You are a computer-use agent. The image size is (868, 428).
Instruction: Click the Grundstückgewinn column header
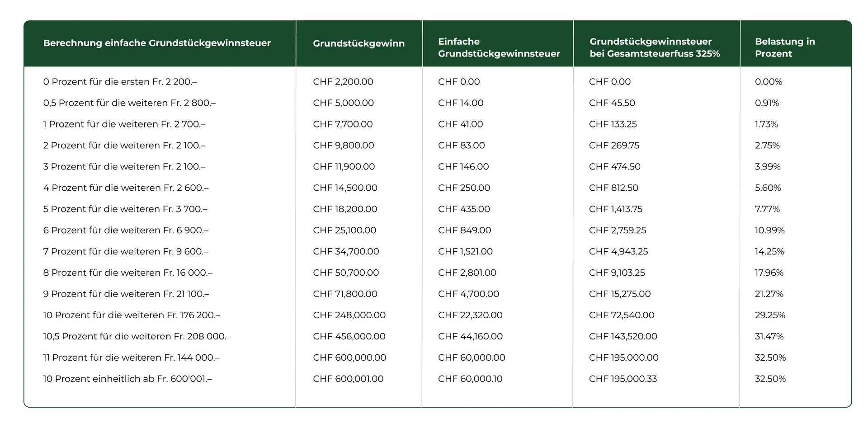pos(359,43)
